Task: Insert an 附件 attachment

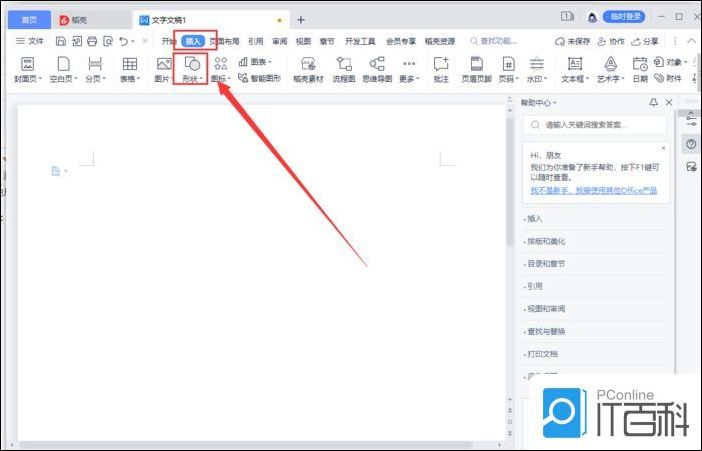Action: [668, 78]
